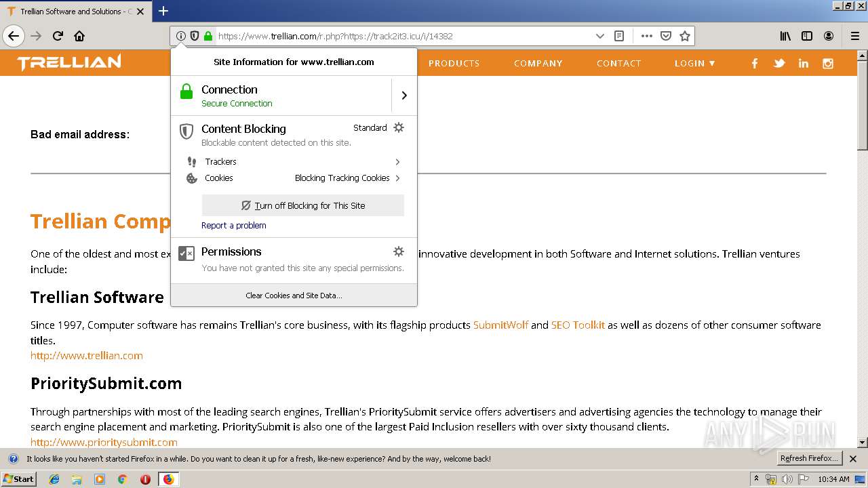Click the URL address field
The height and width of the screenshot is (488, 868).
[403, 36]
